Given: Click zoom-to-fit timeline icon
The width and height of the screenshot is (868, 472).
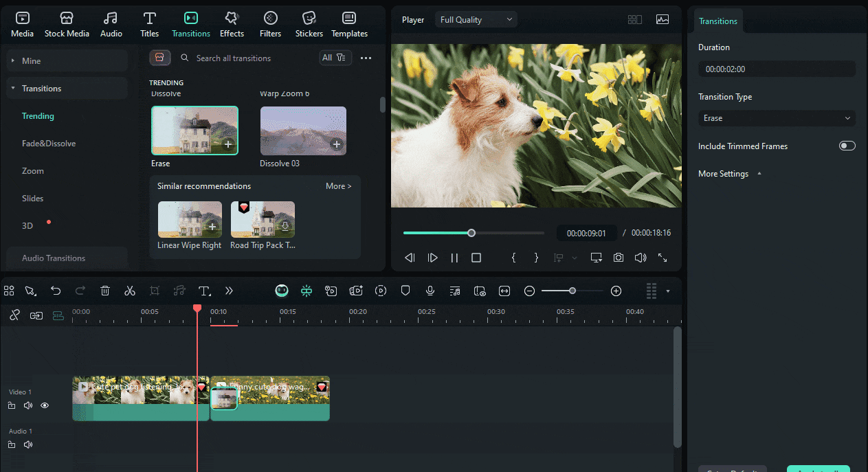Looking at the screenshot, I should tap(504, 291).
